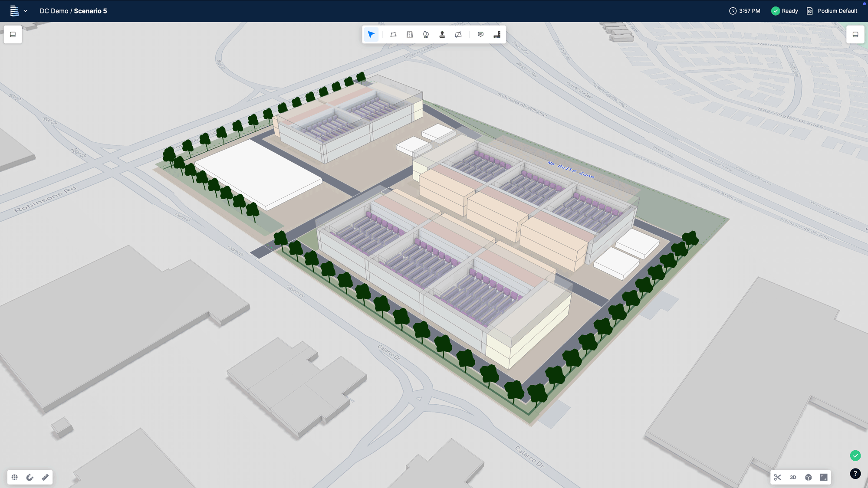Click the Ready status indicator
Image resolution: width=868 pixels, height=488 pixels.
785,11
